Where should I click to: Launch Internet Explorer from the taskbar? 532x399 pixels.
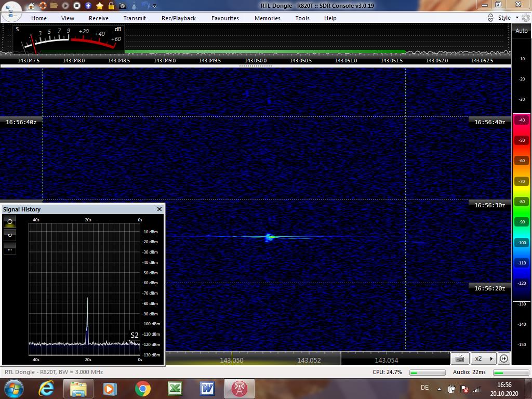coord(46,389)
